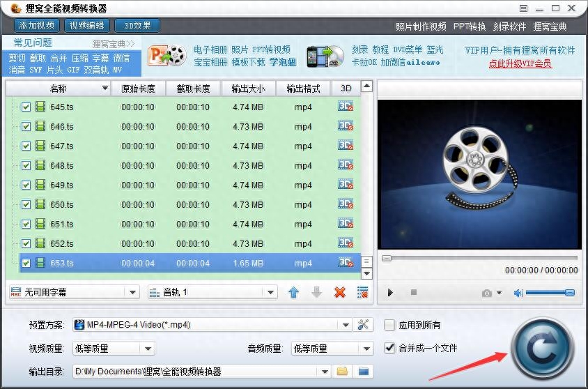This screenshot has width=588, height=389.
Task: Open the 刻录软件 menu item
Action: 509,26
